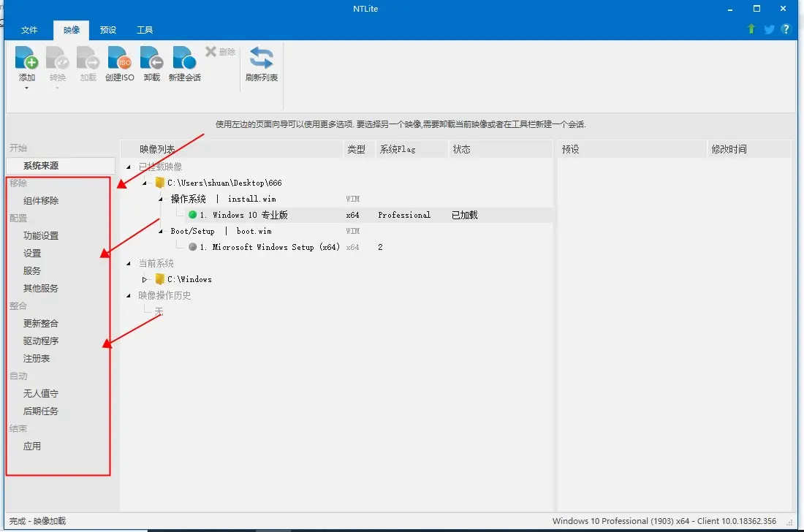Open the 添加 dropdown arrow
Screen dimensions: 804x532
[x=26, y=88]
